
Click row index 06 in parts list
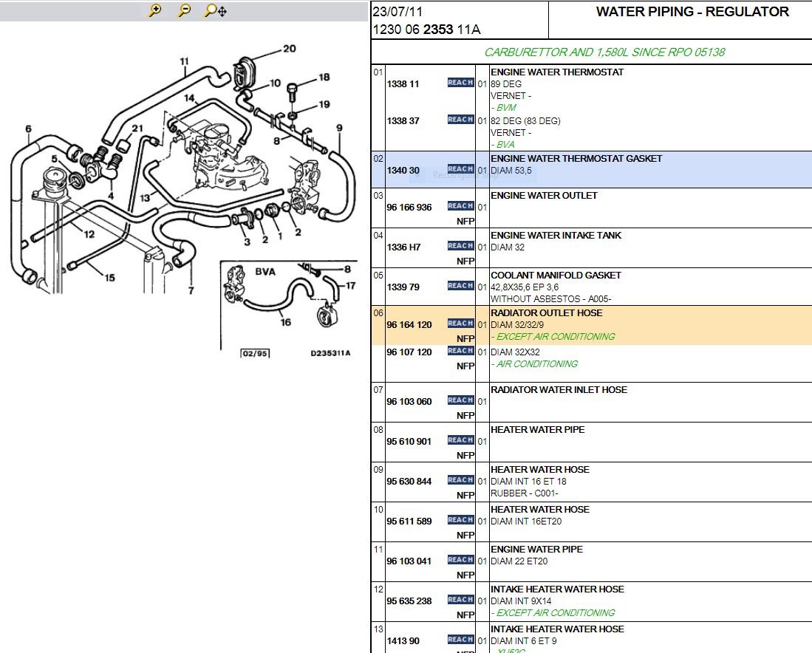click(x=378, y=312)
